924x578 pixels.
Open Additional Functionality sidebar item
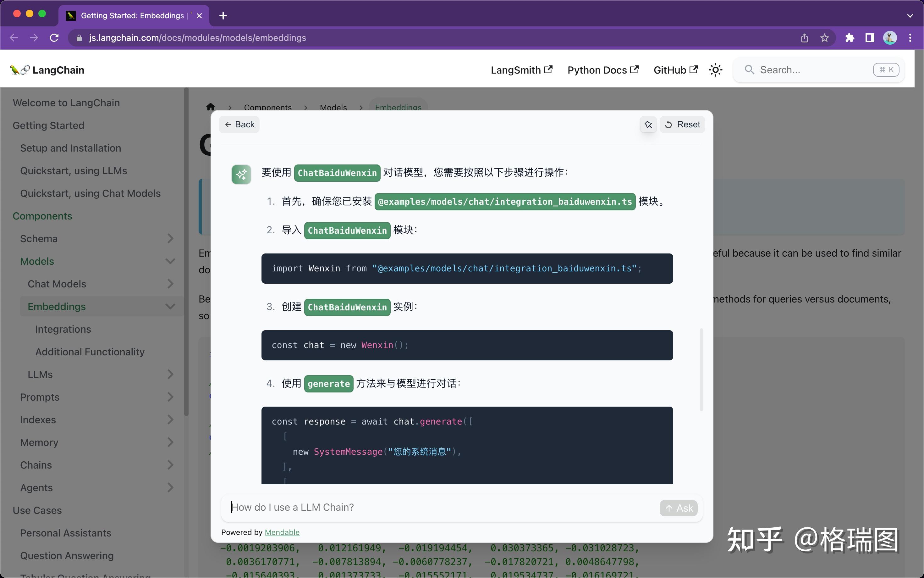[90, 352]
